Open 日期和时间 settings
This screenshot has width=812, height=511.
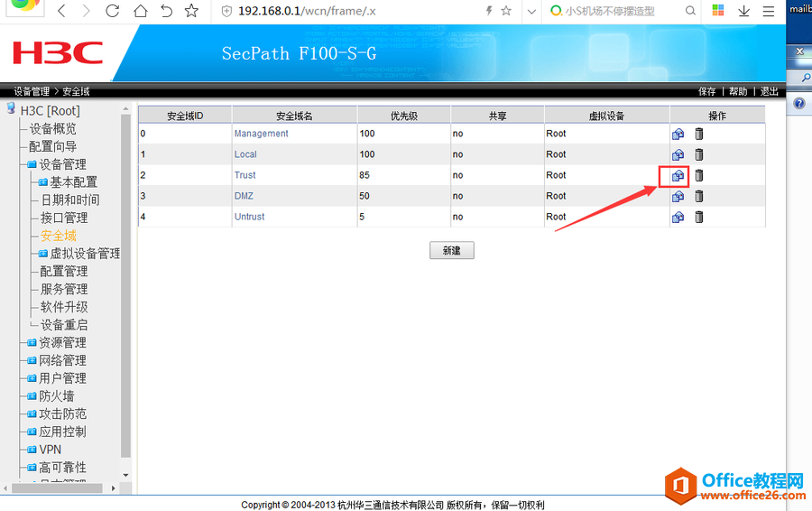coord(70,200)
